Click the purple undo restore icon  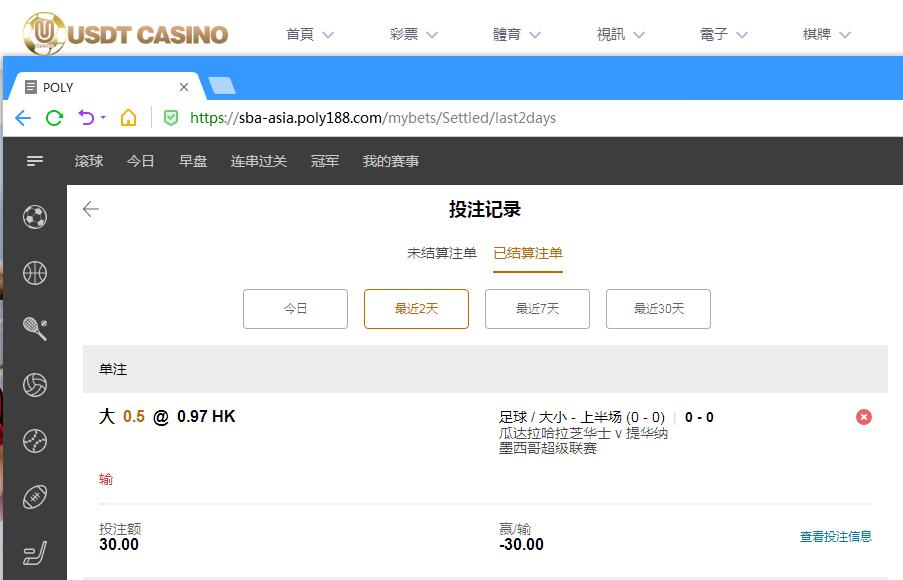coord(86,117)
